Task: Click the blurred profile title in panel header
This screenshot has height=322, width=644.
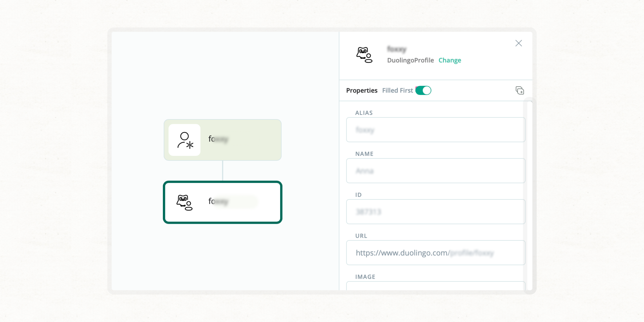Action: tap(397, 49)
